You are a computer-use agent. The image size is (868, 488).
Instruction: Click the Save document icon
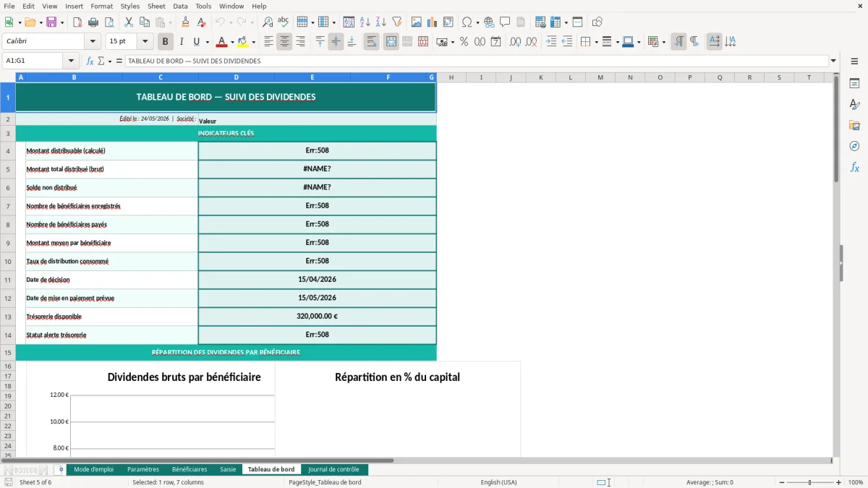click(51, 22)
